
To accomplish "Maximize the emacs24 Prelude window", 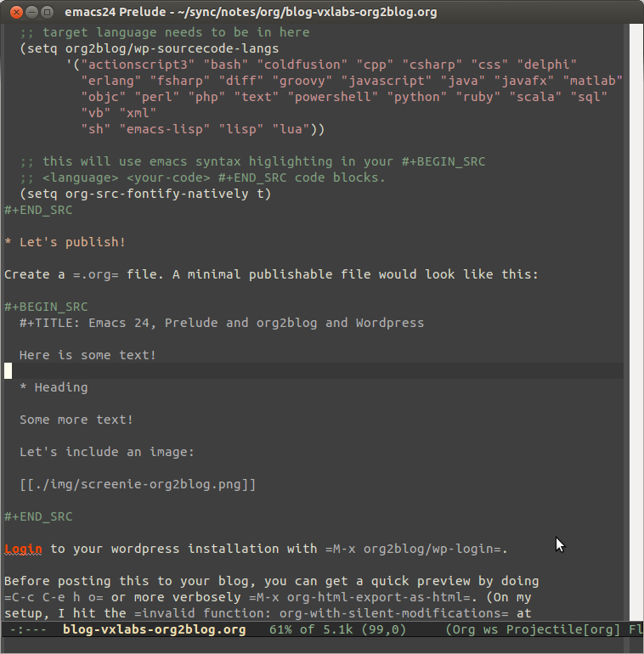I will pos(47,12).
